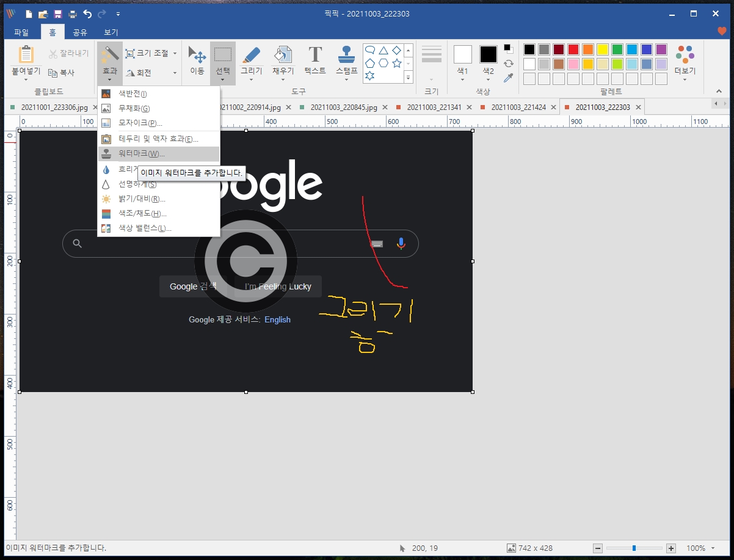Screen dimensions: 734x560
Task: Collapse the ribbon with the chevron
Action: tap(719, 91)
